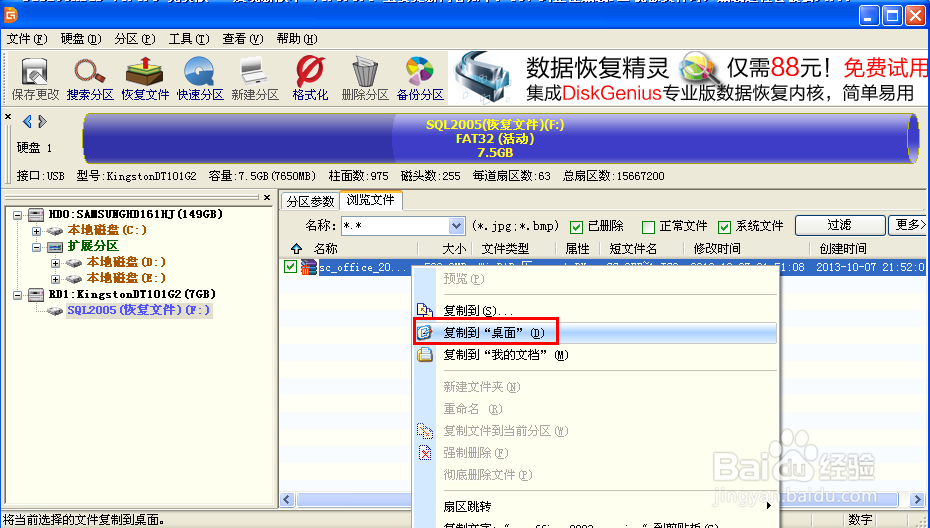
Task: Switch to the 浏览文件 tab
Action: click(x=371, y=200)
